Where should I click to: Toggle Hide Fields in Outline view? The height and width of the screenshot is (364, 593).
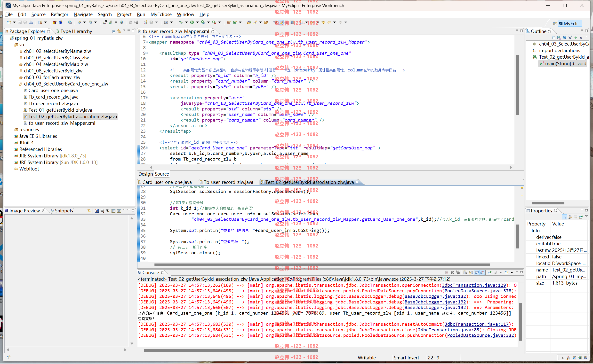(x=564, y=38)
